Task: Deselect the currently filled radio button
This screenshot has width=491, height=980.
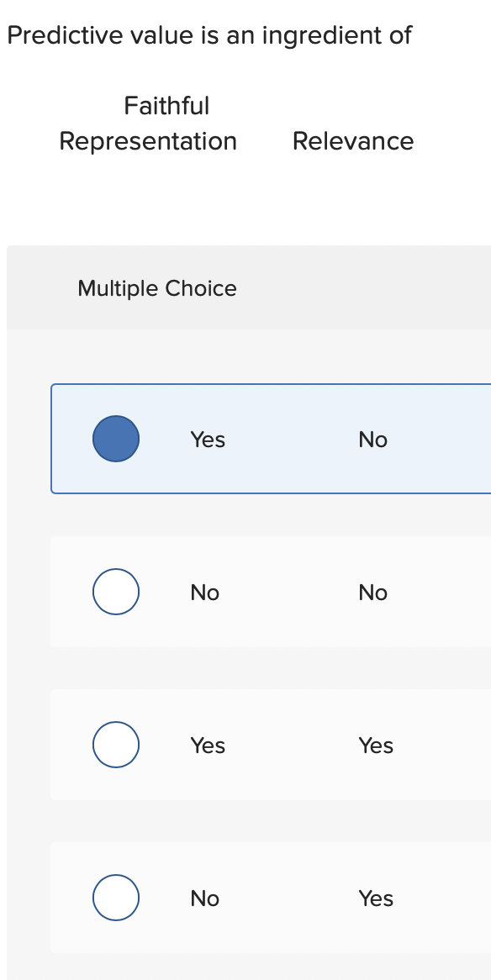Action: point(115,438)
